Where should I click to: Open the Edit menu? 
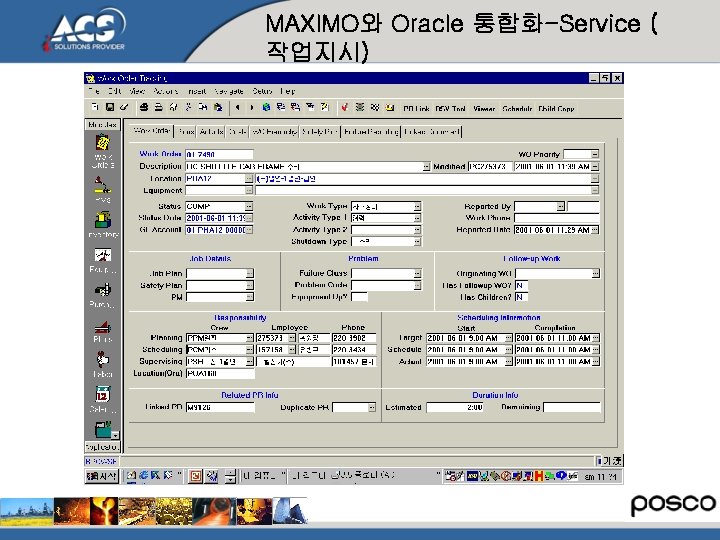[x=115, y=91]
